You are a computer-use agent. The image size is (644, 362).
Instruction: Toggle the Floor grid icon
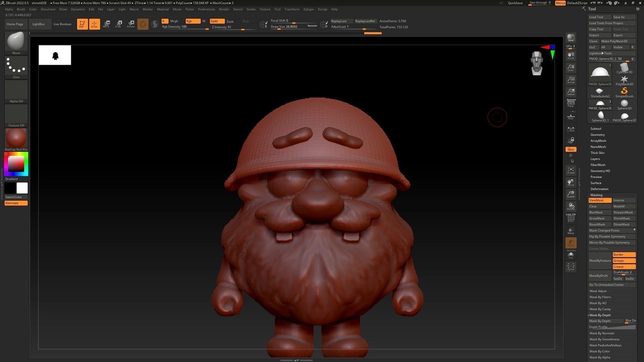[571, 117]
